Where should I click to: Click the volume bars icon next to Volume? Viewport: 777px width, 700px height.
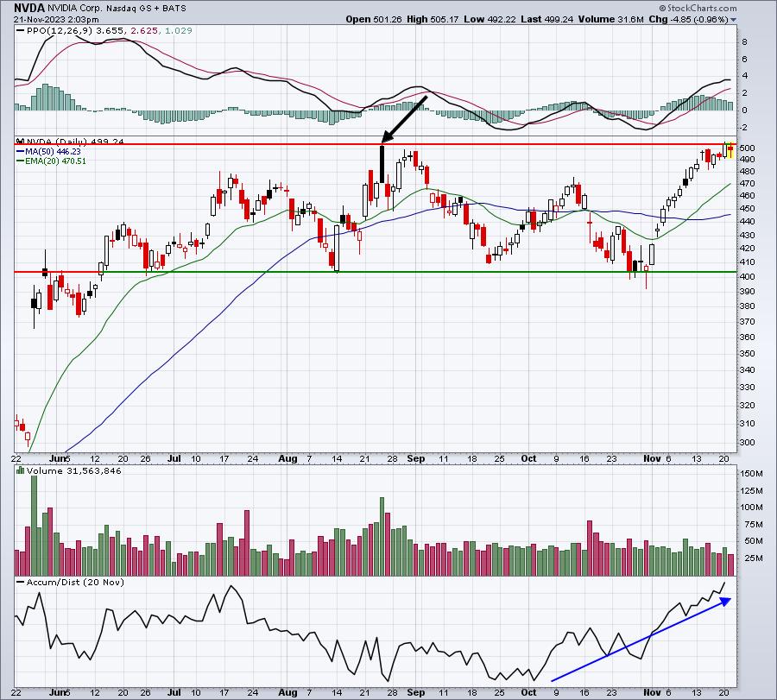[21, 470]
